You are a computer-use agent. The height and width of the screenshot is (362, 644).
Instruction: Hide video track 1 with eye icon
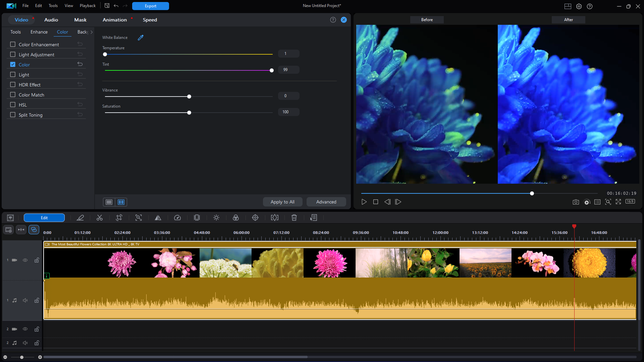click(25, 260)
